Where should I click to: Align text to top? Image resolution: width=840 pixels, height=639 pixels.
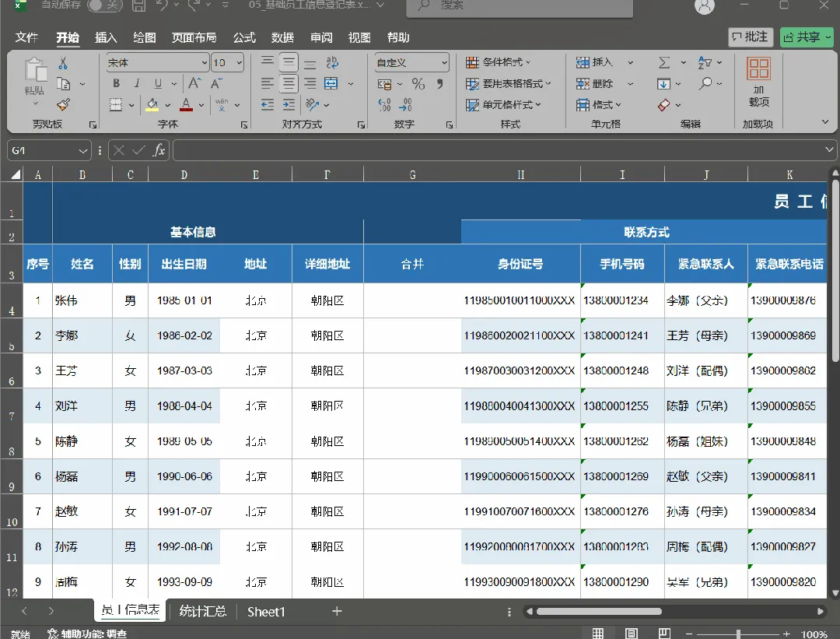pos(268,63)
